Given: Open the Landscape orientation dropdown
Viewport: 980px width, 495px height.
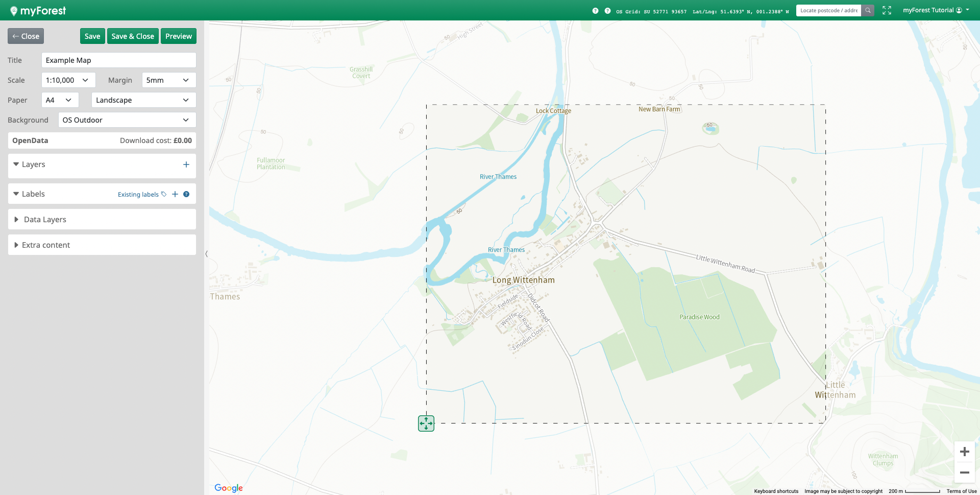Looking at the screenshot, I should pos(143,100).
